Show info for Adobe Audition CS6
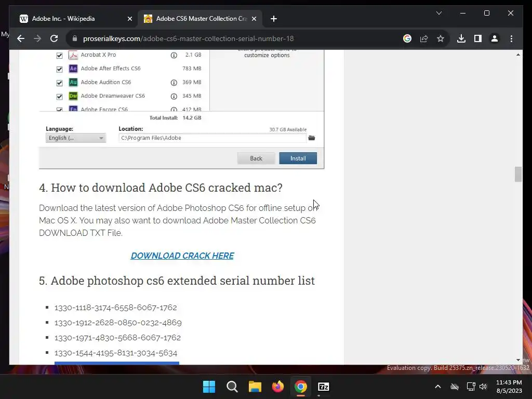Screen dimensions: 532x399 click(174, 83)
